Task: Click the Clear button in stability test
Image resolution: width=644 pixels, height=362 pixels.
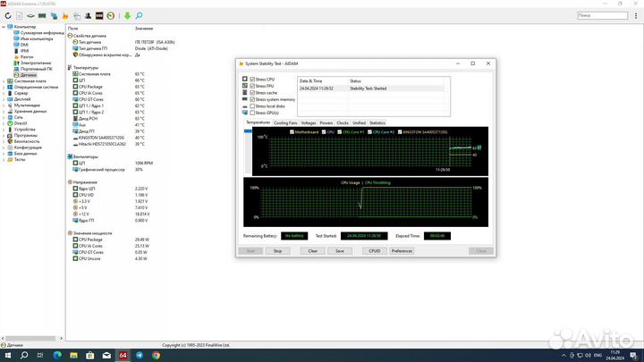Action: [312, 251]
